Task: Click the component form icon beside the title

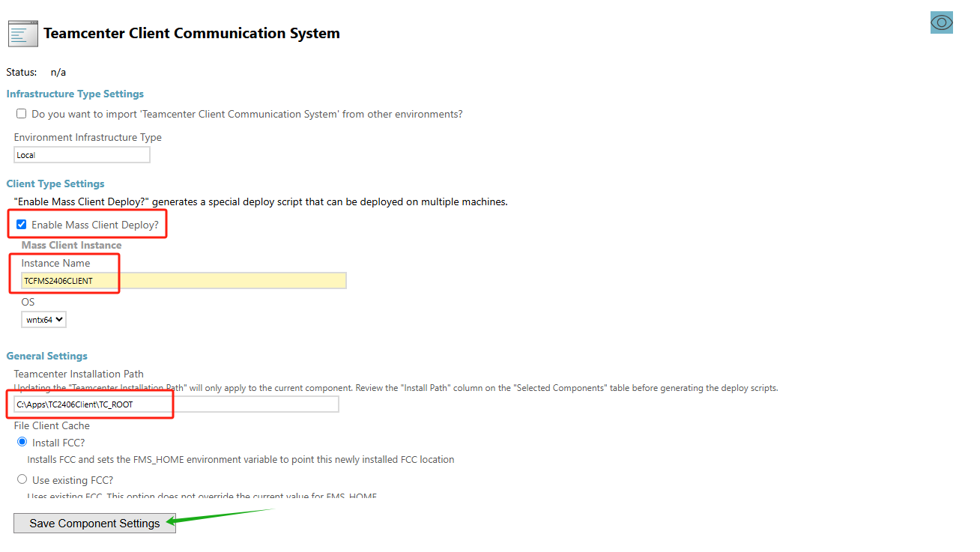Action: pyautogui.click(x=22, y=34)
